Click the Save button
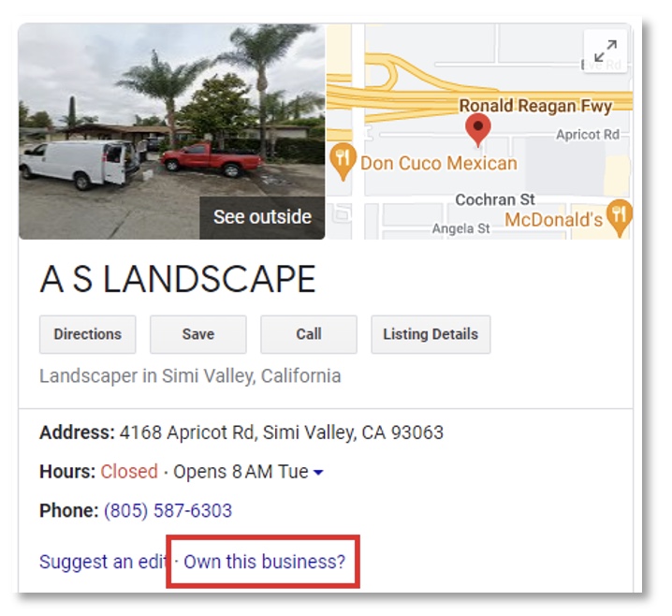The image size is (672, 616). tap(198, 334)
